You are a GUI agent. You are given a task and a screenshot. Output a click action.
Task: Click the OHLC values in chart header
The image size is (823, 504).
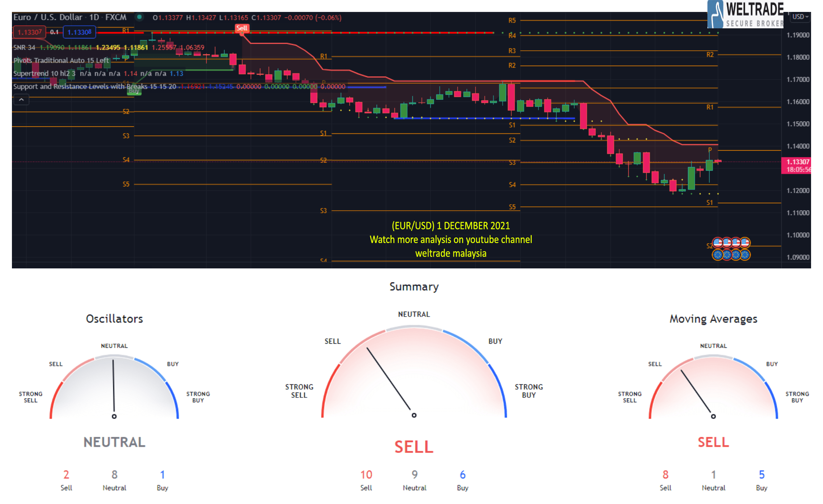[247, 18]
